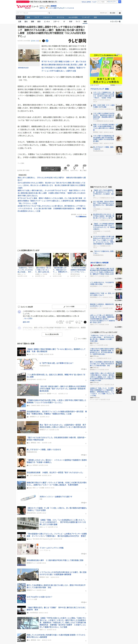Open the 科学 category sub-tab
The height and width of the screenshot is (644, 138).
click(71, 21)
